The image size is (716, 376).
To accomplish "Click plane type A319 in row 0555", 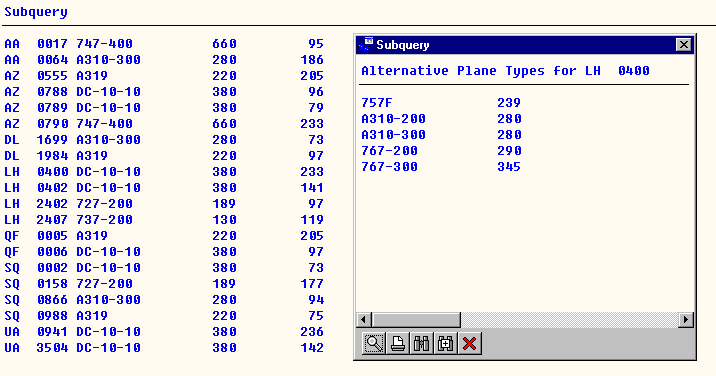I will point(92,76).
